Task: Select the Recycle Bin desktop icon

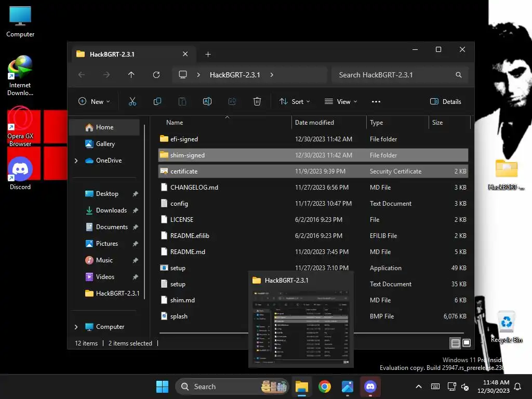Action: pos(507,327)
